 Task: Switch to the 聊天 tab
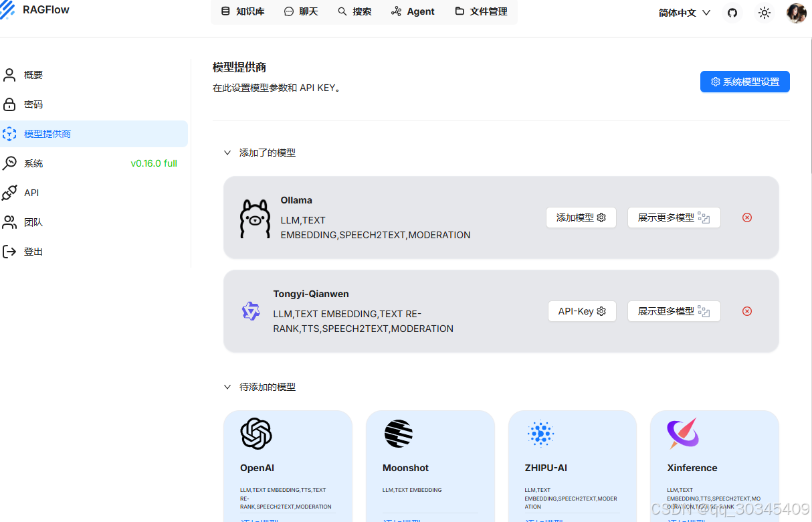click(301, 11)
